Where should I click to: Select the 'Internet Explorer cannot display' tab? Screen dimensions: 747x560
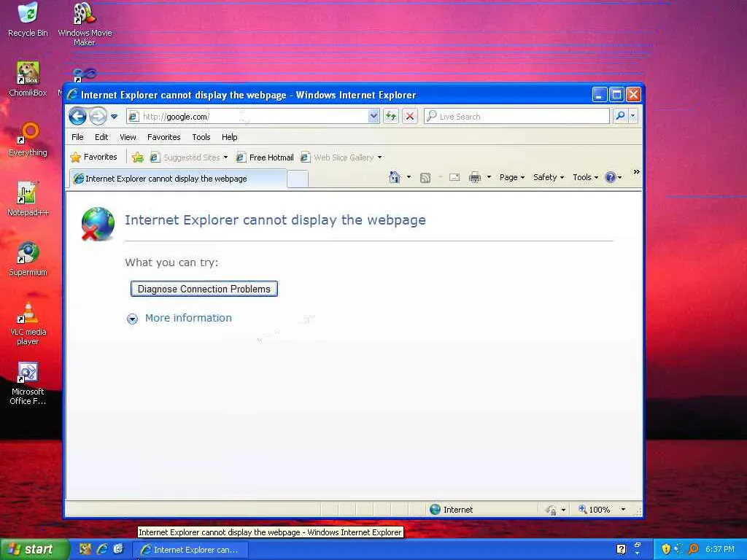click(x=178, y=179)
